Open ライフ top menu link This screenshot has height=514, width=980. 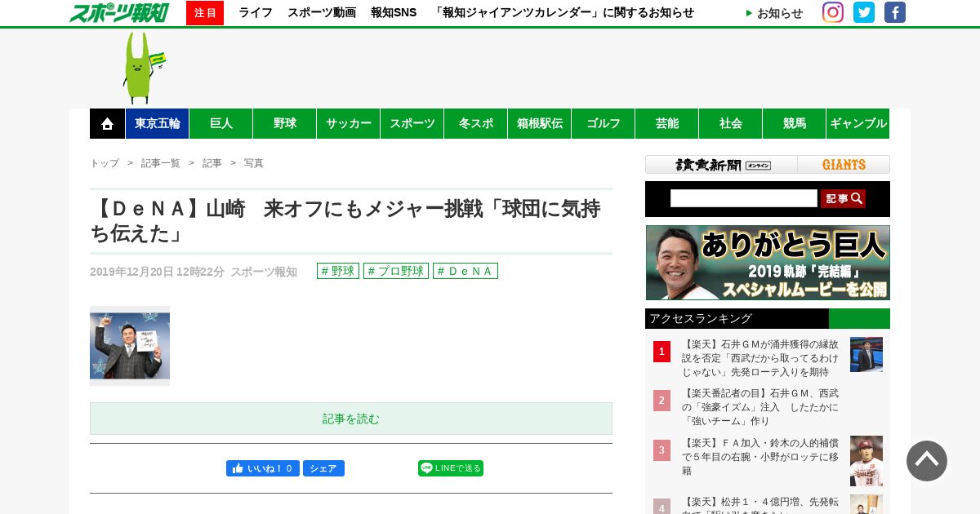(256, 13)
